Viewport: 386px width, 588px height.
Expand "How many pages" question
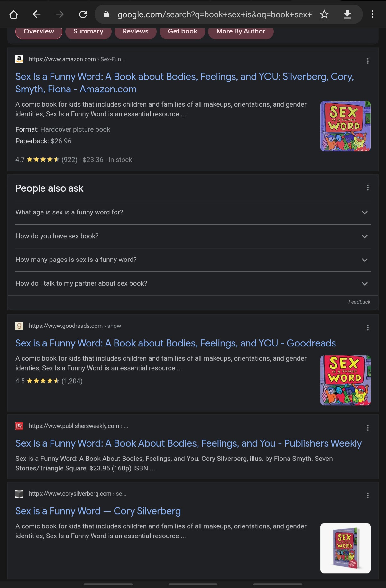click(364, 260)
